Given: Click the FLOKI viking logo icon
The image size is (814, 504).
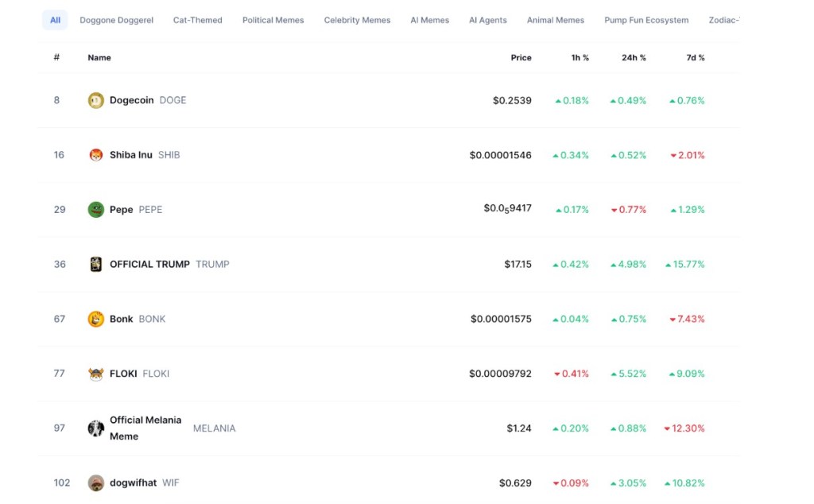Looking at the screenshot, I should click(96, 374).
